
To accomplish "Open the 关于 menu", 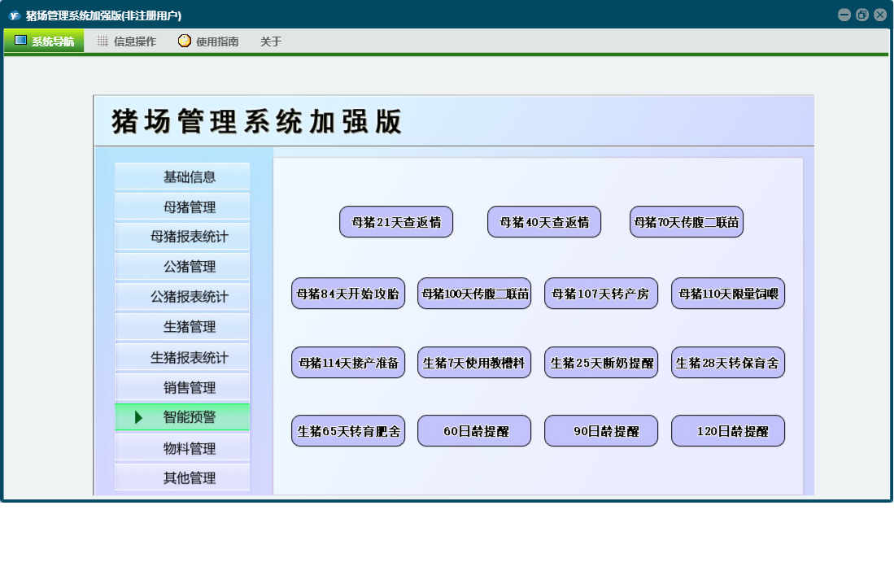I will tap(271, 41).
